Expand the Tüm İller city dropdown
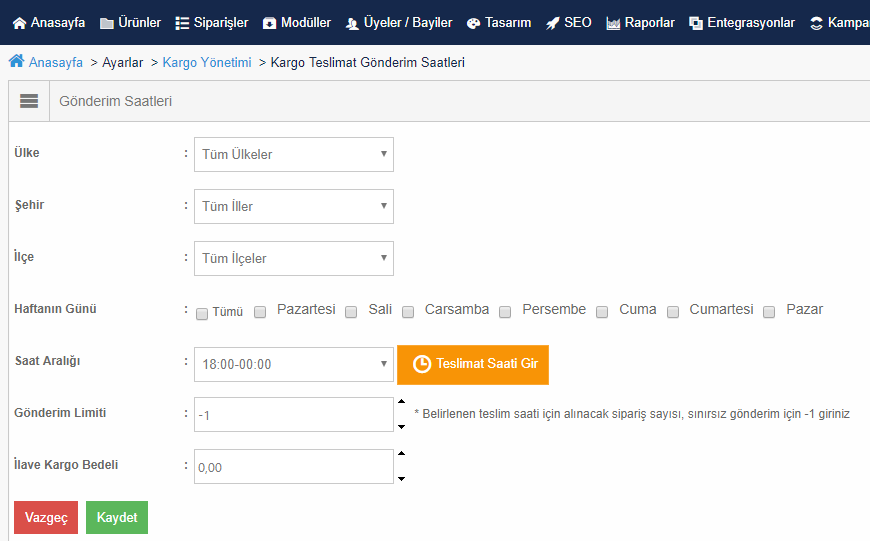 [x=294, y=206]
